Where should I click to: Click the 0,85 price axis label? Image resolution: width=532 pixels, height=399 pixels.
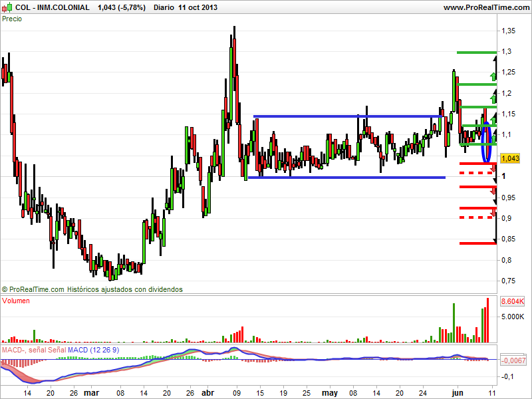[x=508, y=239]
